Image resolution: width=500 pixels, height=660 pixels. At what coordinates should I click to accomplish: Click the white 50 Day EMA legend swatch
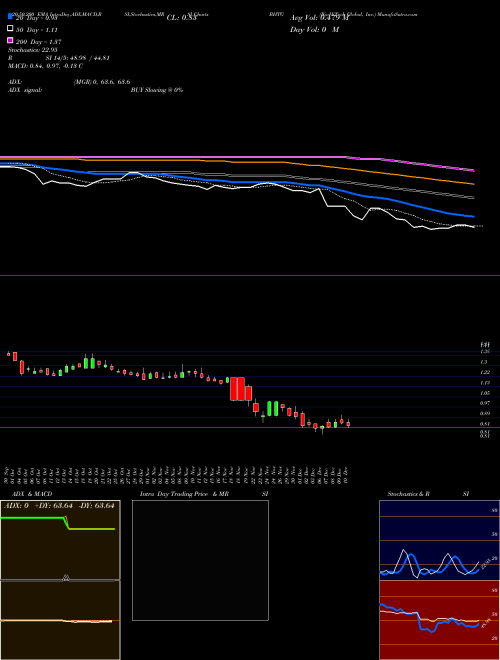click(x=10, y=28)
